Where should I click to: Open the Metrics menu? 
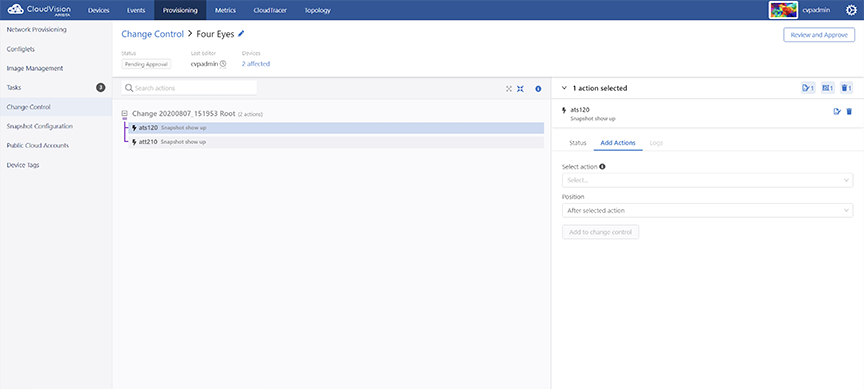tap(225, 10)
